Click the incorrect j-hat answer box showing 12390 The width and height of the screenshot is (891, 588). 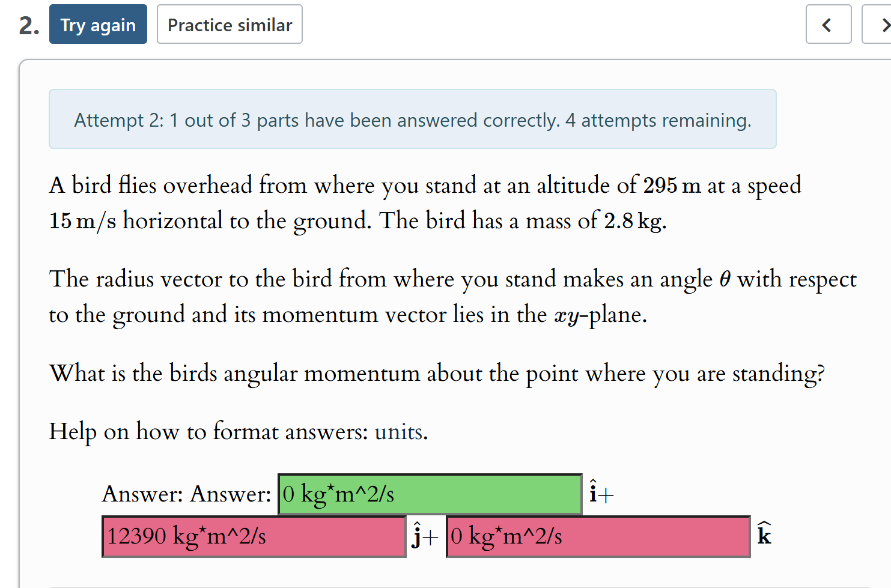[254, 536]
